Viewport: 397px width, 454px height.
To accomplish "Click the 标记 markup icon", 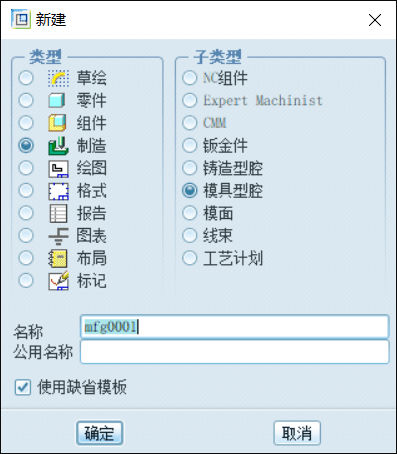I will (x=58, y=281).
